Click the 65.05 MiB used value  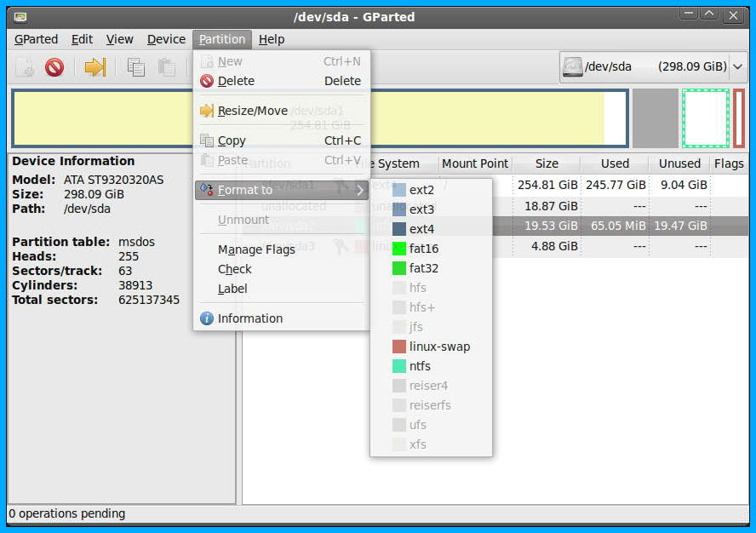click(618, 226)
